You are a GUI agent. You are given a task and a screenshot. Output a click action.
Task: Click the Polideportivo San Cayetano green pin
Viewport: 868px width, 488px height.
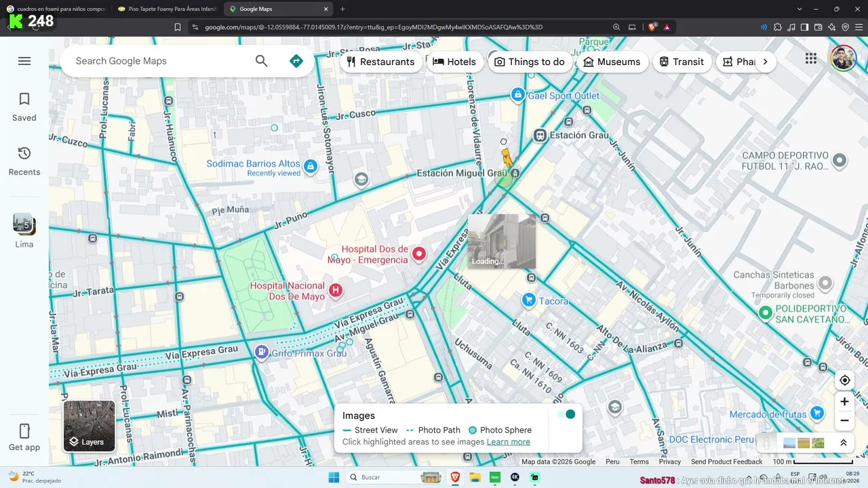[x=766, y=312]
